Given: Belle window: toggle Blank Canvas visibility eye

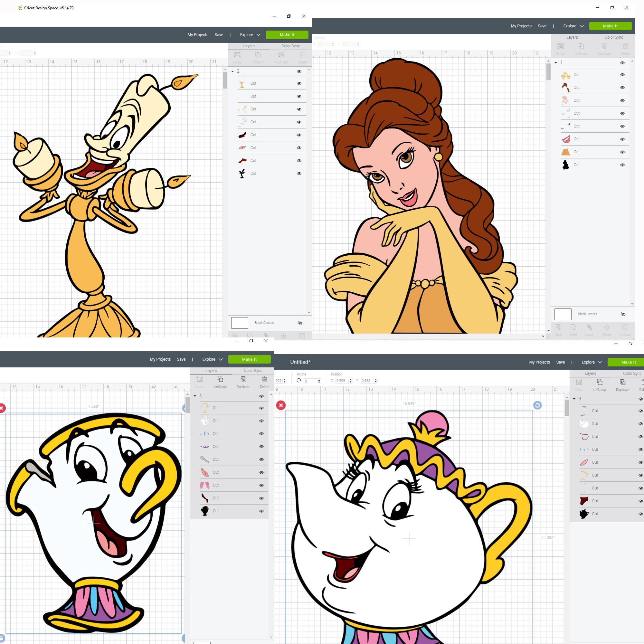Looking at the screenshot, I should click(x=623, y=314).
